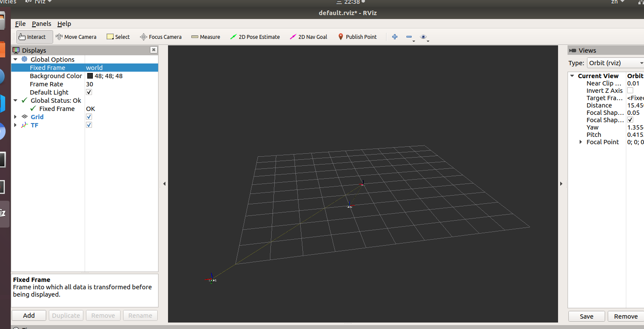The height and width of the screenshot is (329, 644).
Task: Edit the Yaw value field
Action: click(x=635, y=127)
